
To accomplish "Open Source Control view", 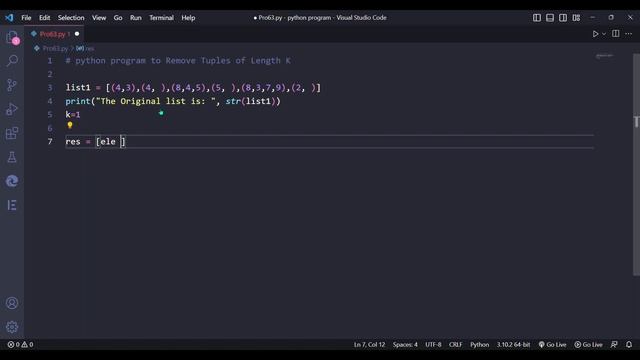I will (12, 85).
